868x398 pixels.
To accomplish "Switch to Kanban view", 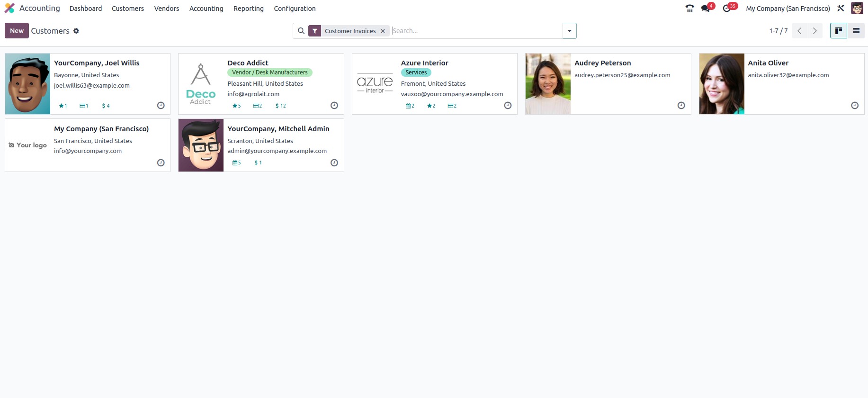I will pyautogui.click(x=839, y=31).
